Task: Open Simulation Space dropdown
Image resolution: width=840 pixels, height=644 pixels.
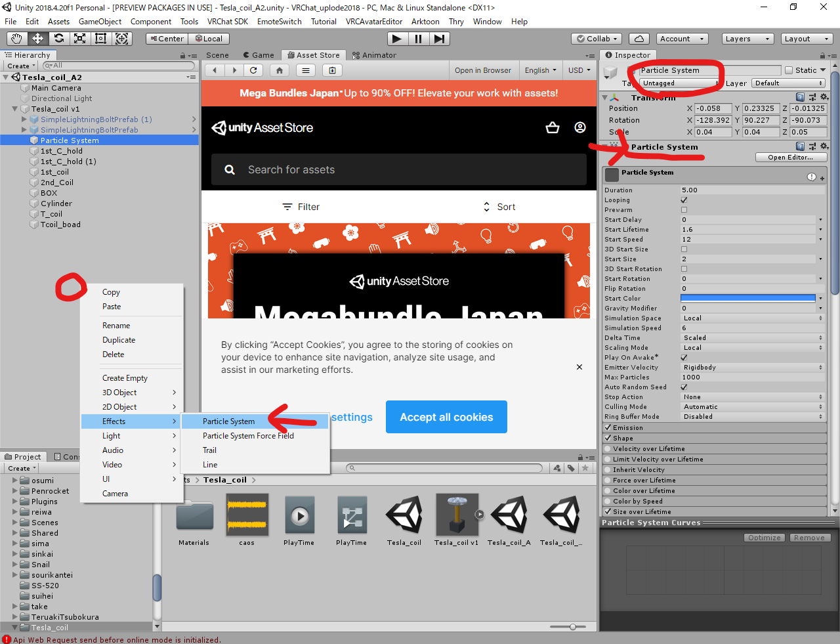Action: (x=753, y=318)
